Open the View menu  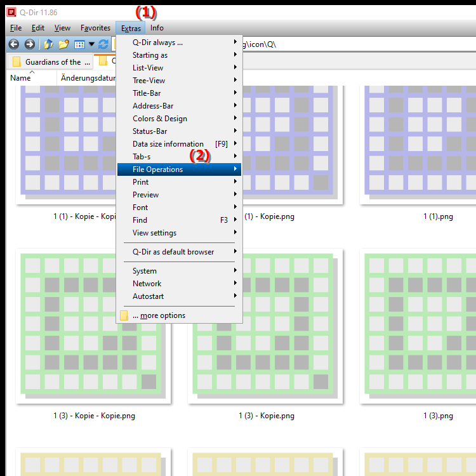tap(63, 28)
